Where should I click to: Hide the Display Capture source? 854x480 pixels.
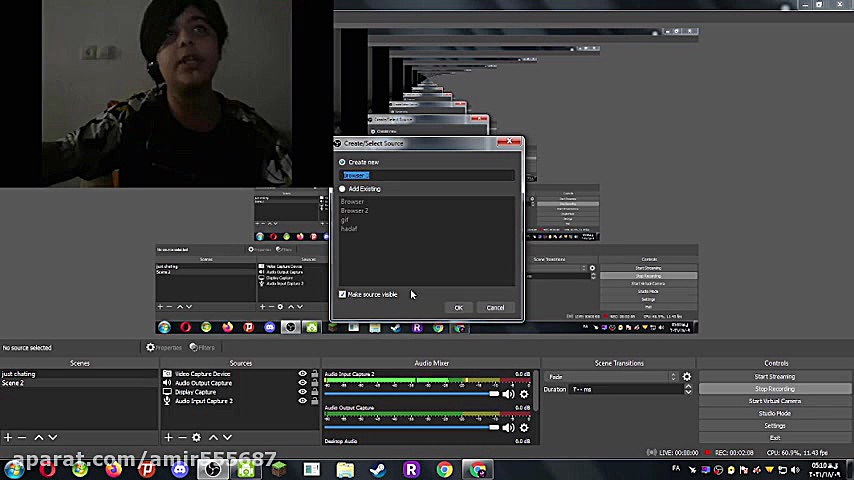click(x=302, y=392)
